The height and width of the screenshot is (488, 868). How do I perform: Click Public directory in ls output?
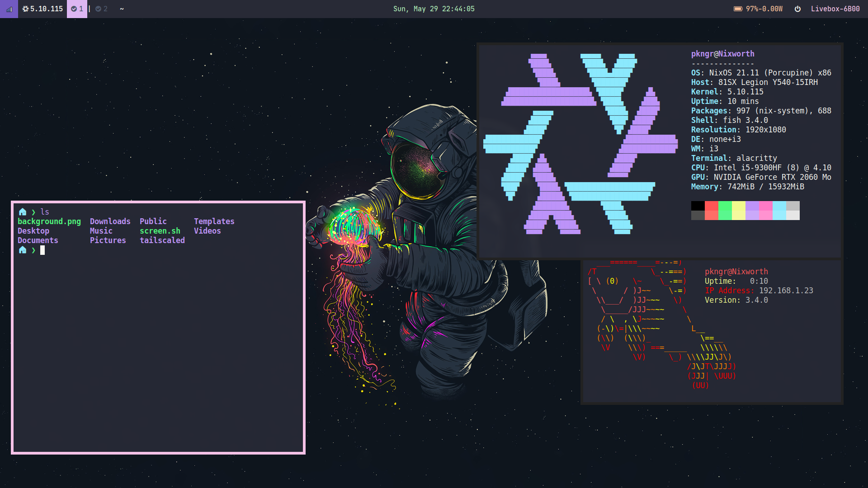point(153,221)
